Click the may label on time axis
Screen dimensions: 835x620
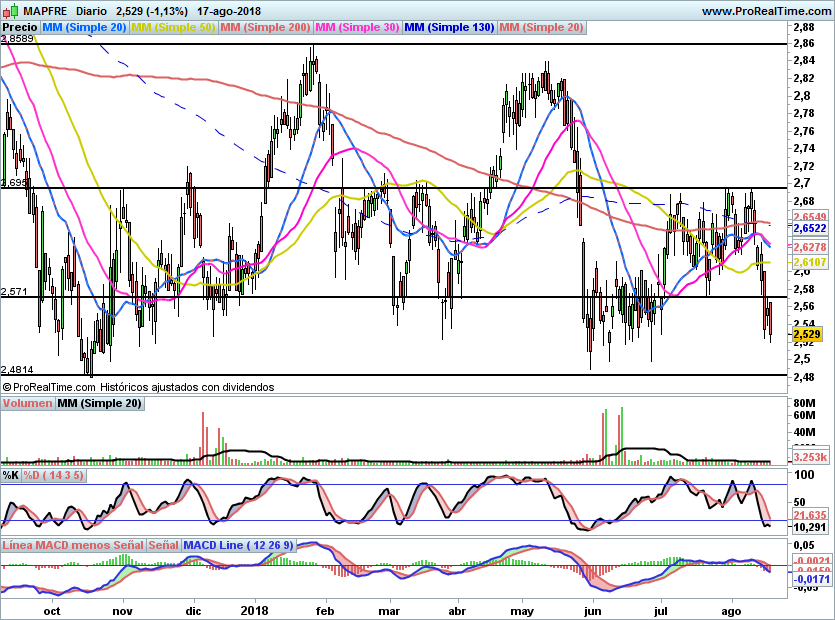(x=522, y=611)
